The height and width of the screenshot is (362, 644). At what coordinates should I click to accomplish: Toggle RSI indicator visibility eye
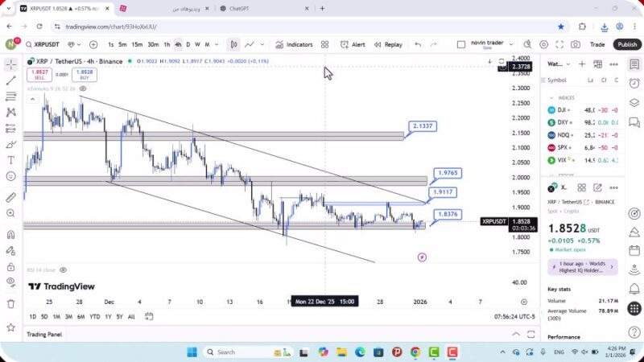[x=63, y=270]
